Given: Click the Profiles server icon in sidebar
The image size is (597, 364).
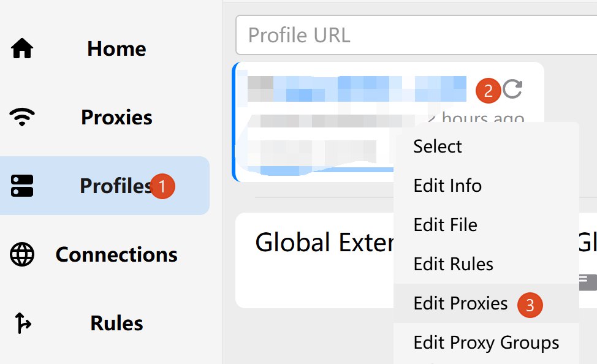Looking at the screenshot, I should pyautogui.click(x=22, y=186).
